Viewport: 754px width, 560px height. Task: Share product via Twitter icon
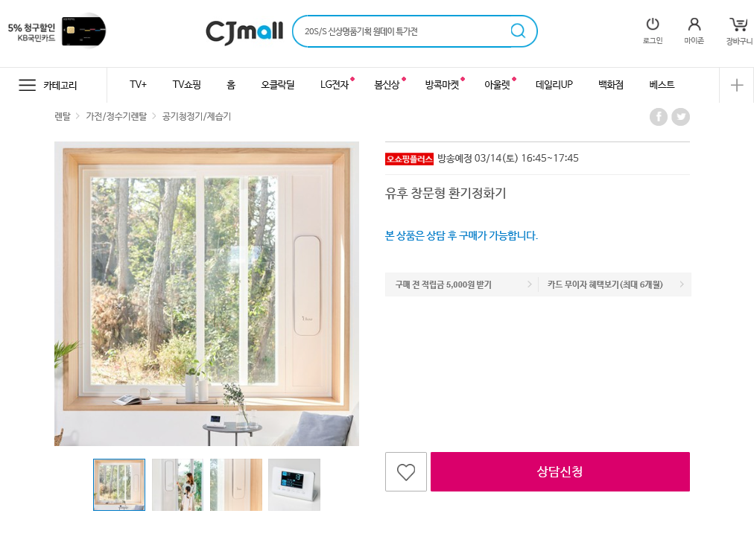coord(680,117)
